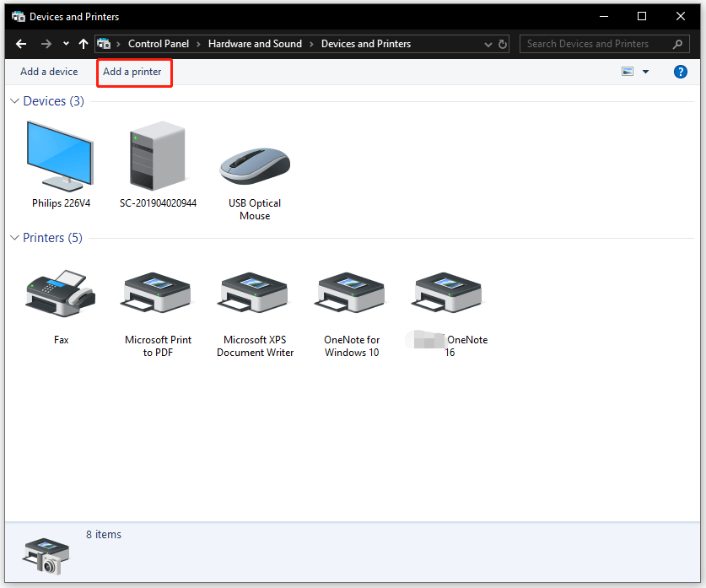Open the recent locations dropdown chevron
The width and height of the screenshot is (706, 588).
(66, 44)
